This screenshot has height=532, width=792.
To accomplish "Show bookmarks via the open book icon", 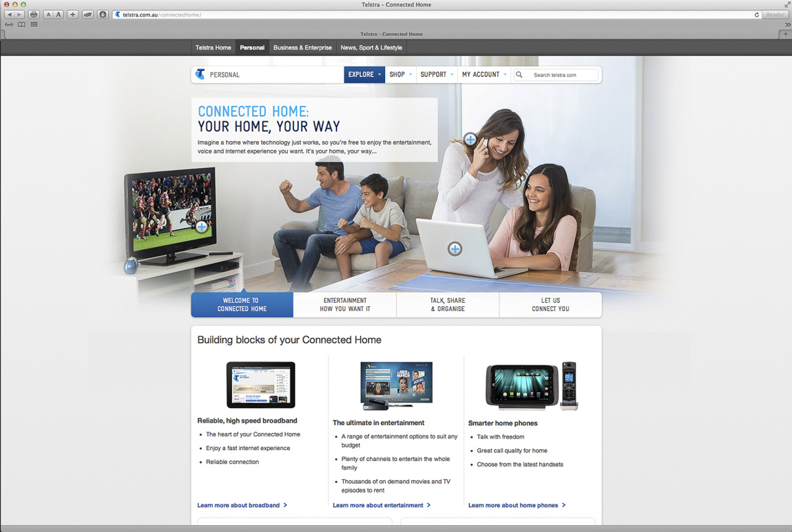I will [x=21, y=24].
